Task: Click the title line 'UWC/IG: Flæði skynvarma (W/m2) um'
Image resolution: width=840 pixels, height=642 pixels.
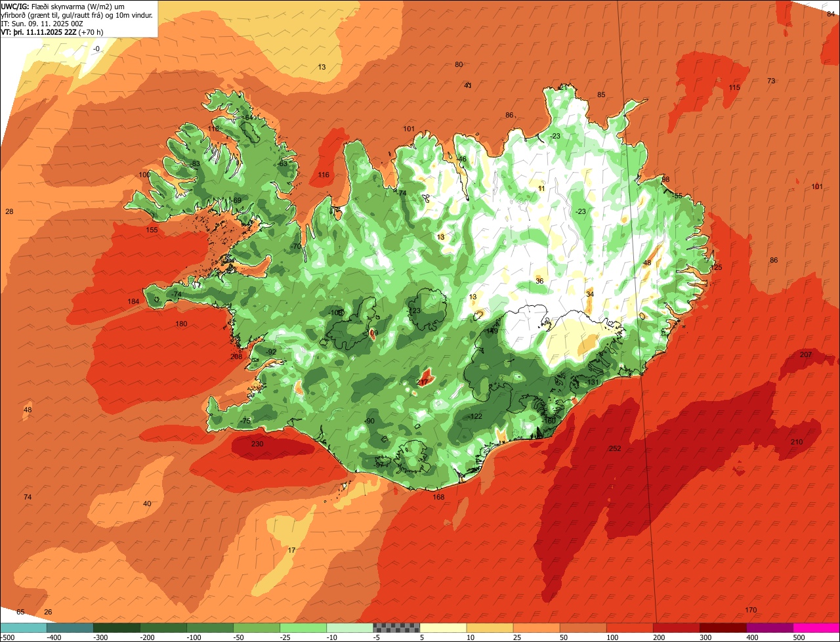Action: 62,6
